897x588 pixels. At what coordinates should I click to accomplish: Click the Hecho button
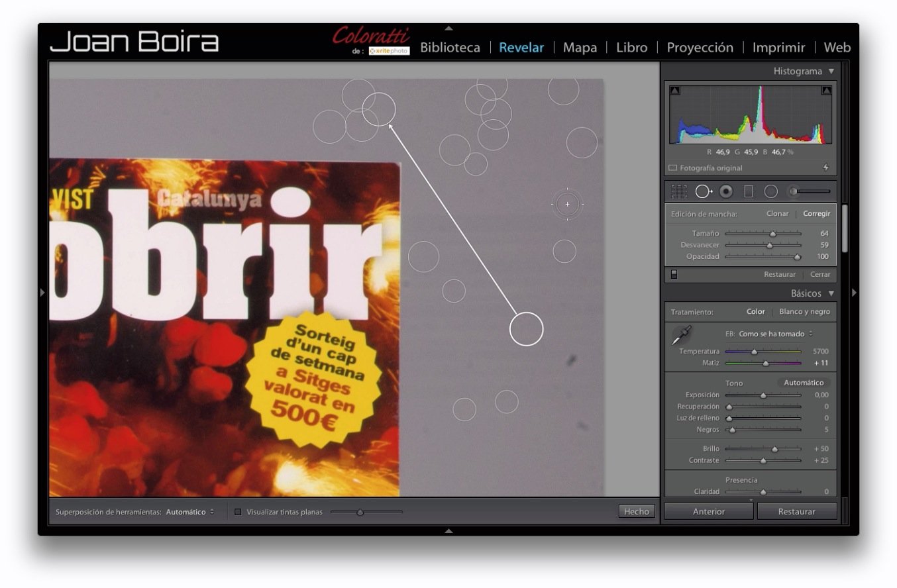[x=637, y=511]
